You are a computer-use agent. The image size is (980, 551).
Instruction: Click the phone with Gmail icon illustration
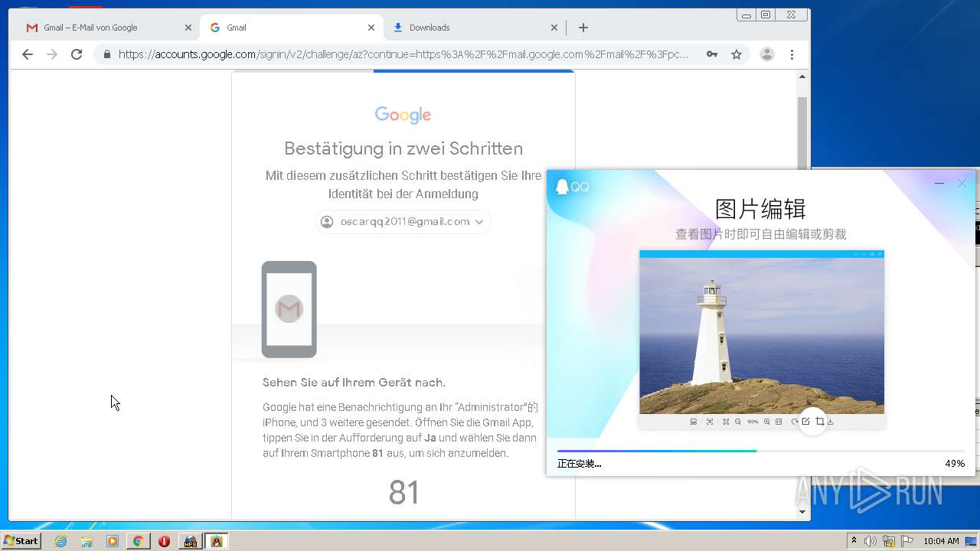289,309
